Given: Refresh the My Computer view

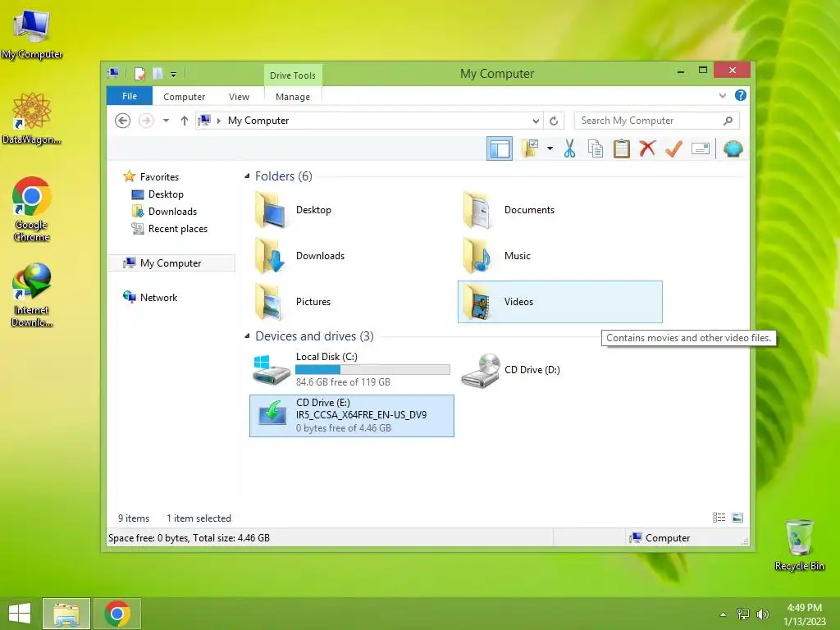Looking at the screenshot, I should point(554,121).
